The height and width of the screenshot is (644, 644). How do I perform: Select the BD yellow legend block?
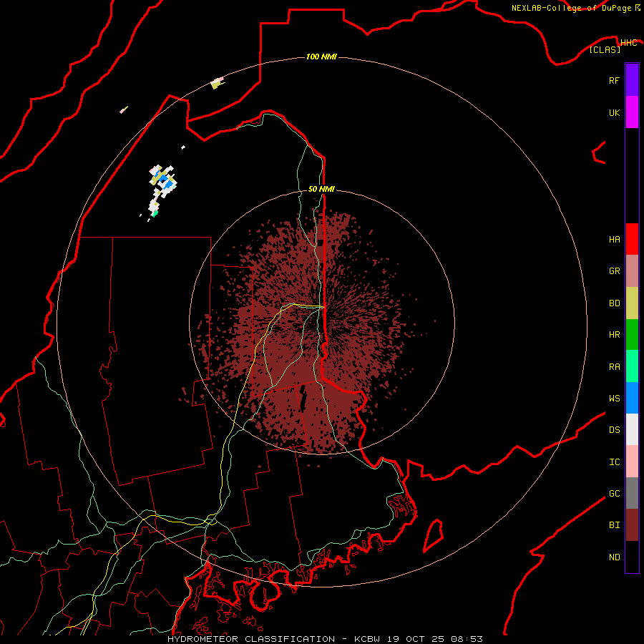point(632,303)
